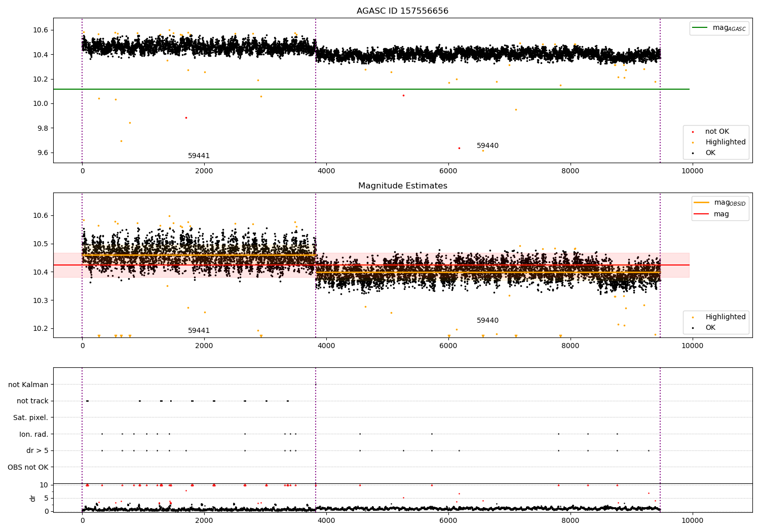Click the 59440 label in the middle plot
760x532 pixels.
click(x=487, y=321)
